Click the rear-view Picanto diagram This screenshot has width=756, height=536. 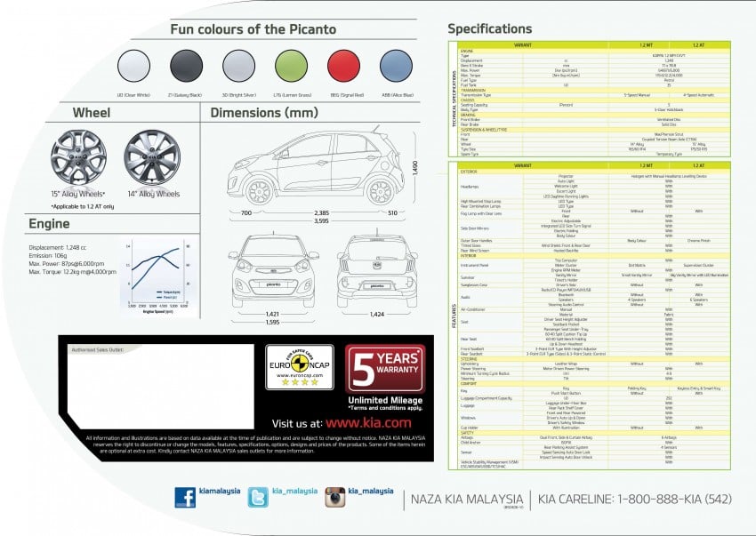pyautogui.click(x=377, y=271)
